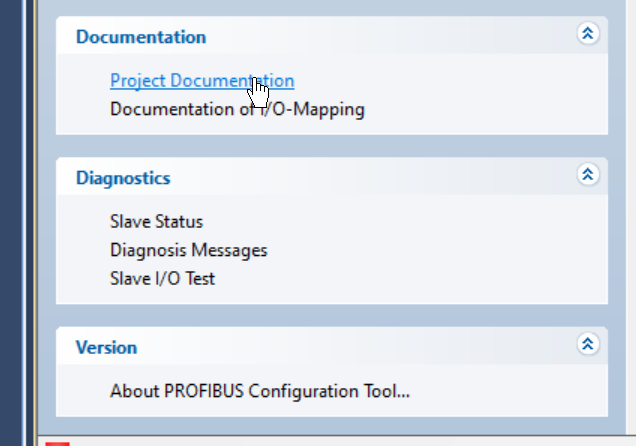Screen dimensions: 636x446
Task: Click the vertical splitter bar beside the task pane
Action: (31, 223)
